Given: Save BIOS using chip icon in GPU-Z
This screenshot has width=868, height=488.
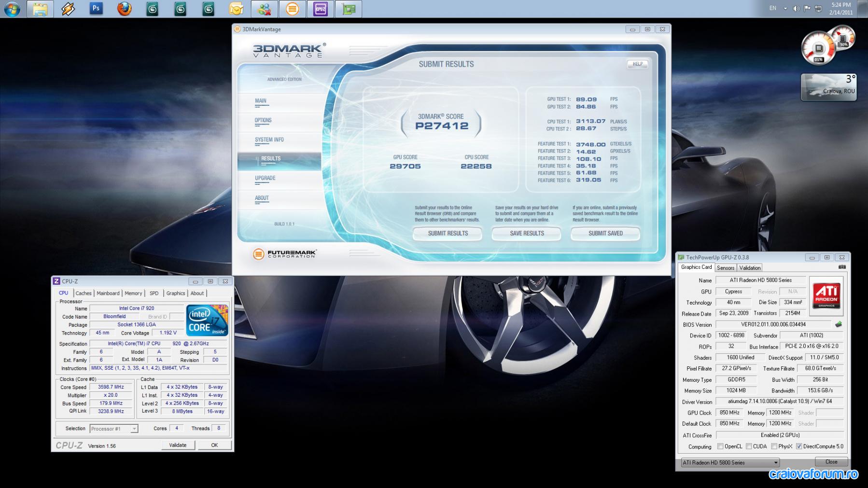Looking at the screenshot, I should coord(839,324).
